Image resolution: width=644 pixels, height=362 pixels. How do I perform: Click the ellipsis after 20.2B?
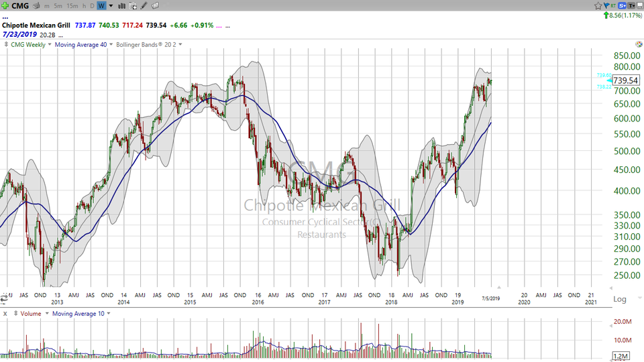click(x=61, y=36)
